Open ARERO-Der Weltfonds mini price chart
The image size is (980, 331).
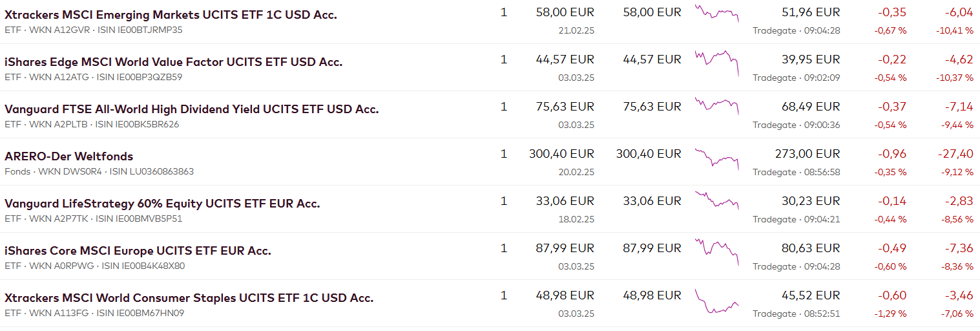tap(716, 158)
